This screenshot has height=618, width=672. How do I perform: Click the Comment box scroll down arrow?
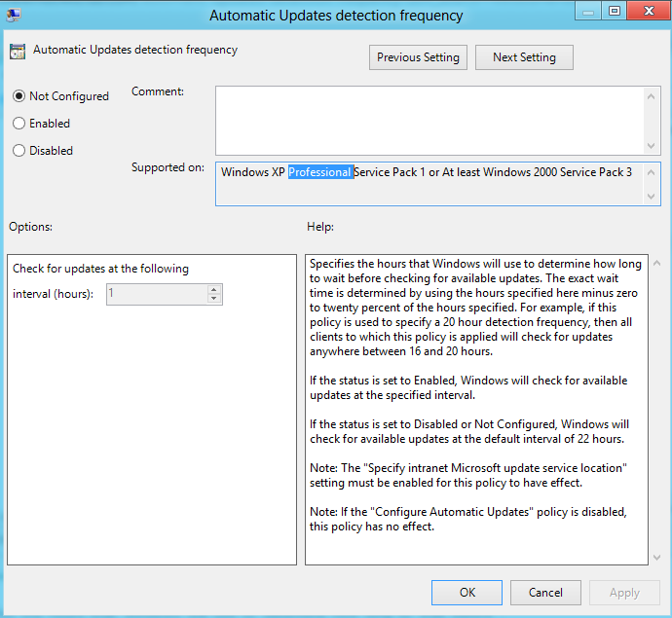651,146
